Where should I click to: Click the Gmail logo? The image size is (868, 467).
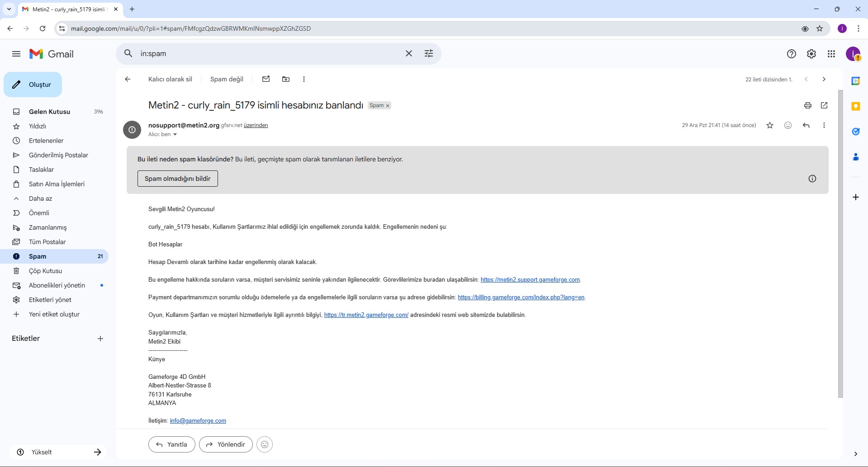point(52,54)
